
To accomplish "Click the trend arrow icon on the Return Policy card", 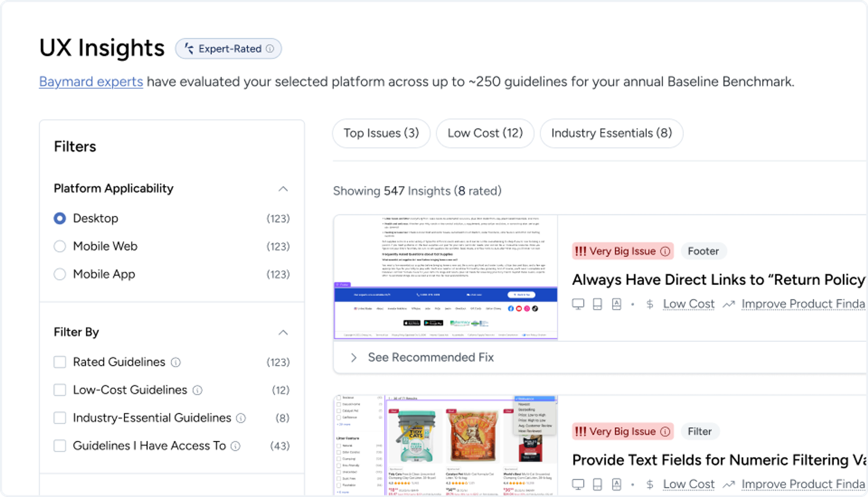I will click(729, 304).
